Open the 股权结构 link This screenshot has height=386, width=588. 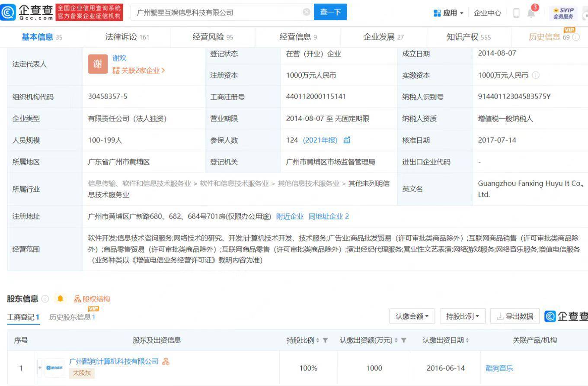[92, 299]
